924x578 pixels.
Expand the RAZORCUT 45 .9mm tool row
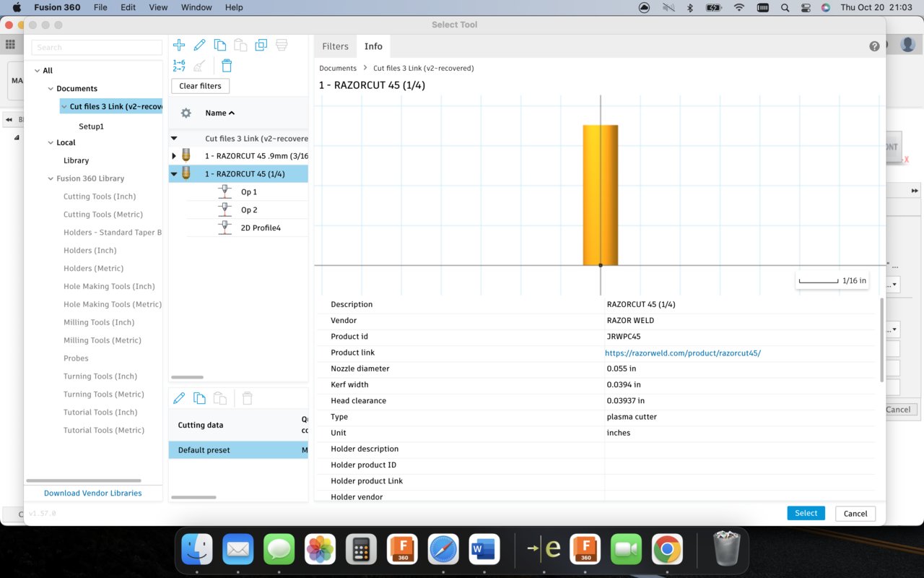coord(174,156)
